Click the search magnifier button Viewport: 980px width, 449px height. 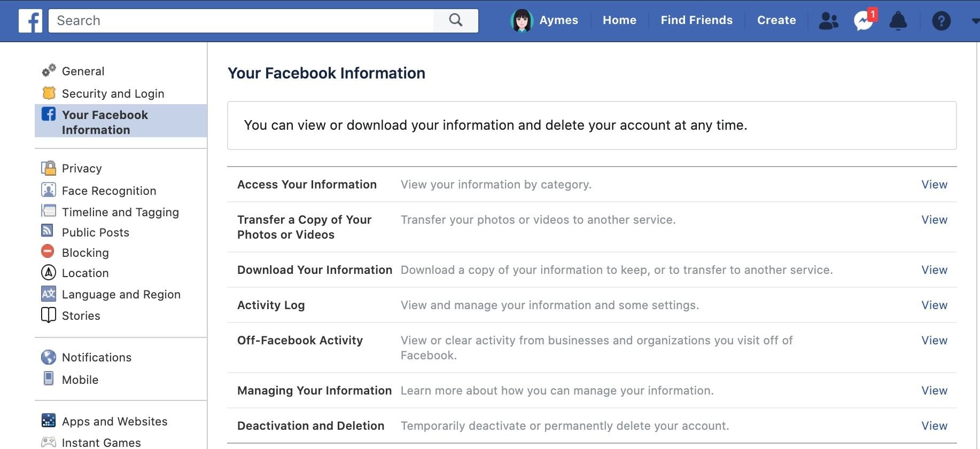456,20
